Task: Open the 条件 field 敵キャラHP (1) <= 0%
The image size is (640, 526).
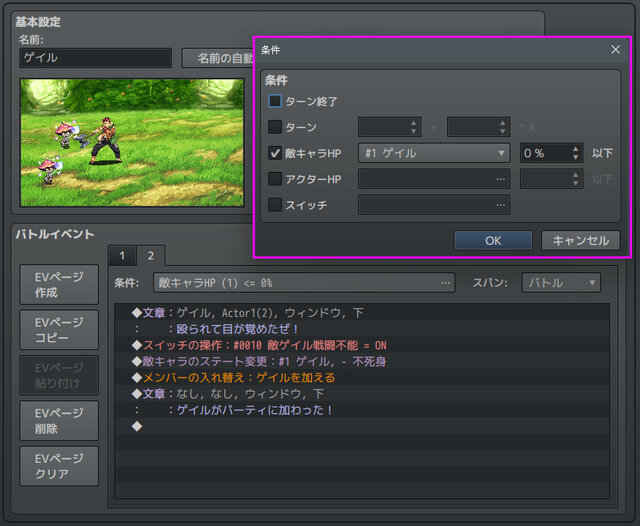Action: 304,283
